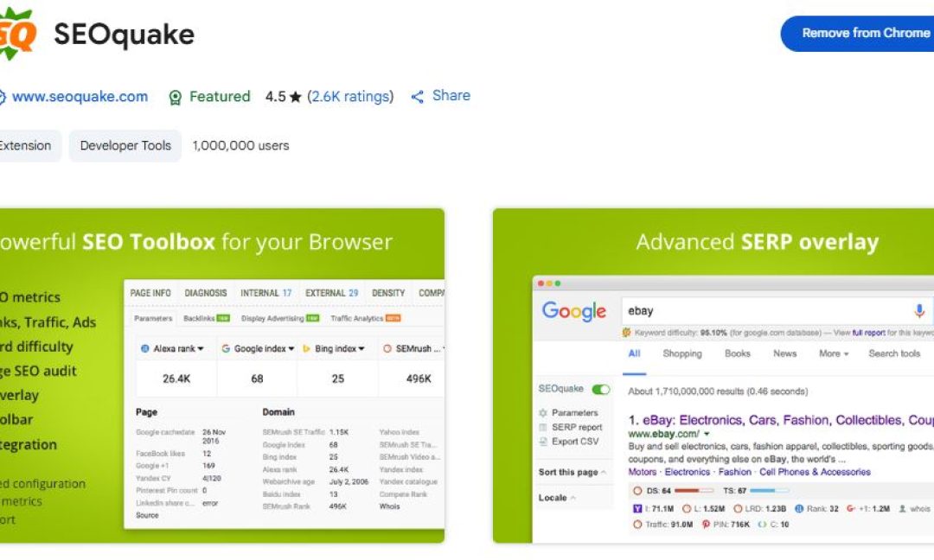The width and height of the screenshot is (934, 560).
Task: Open the EXTERNAL 29 tab in screenshot
Action: coord(332,293)
